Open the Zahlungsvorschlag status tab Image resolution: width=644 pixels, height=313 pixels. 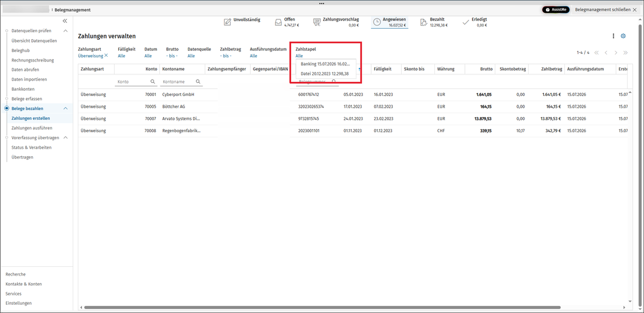tap(335, 22)
